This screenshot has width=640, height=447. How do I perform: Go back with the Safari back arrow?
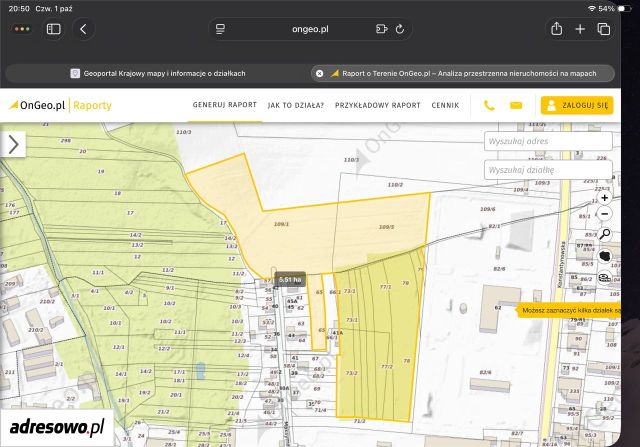coord(83,29)
